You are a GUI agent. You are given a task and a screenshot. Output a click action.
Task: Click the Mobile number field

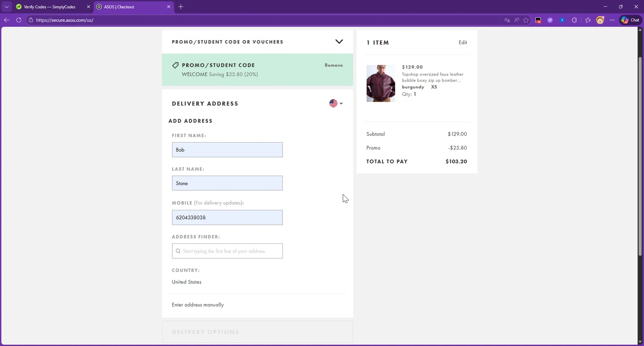click(227, 218)
